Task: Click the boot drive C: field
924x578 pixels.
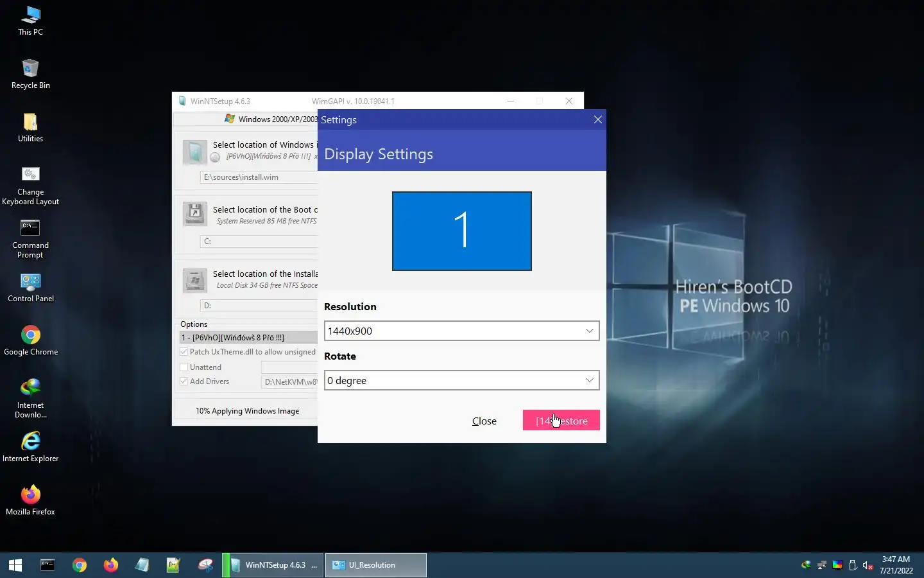Action: 259,241
